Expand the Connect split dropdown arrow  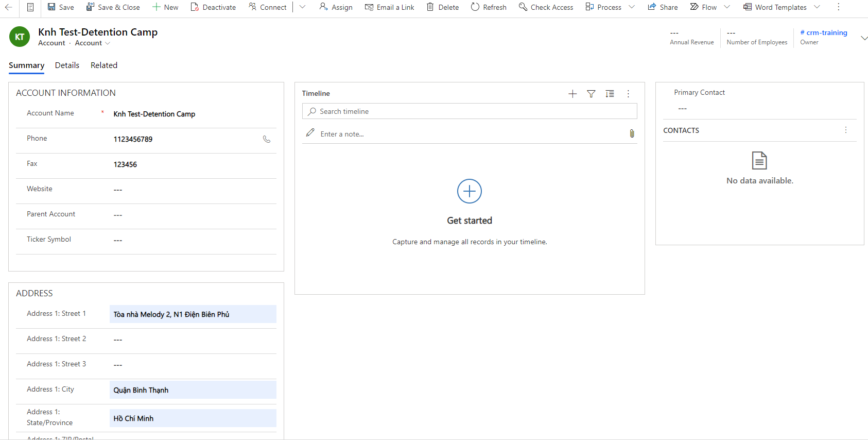tap(302, 7)
